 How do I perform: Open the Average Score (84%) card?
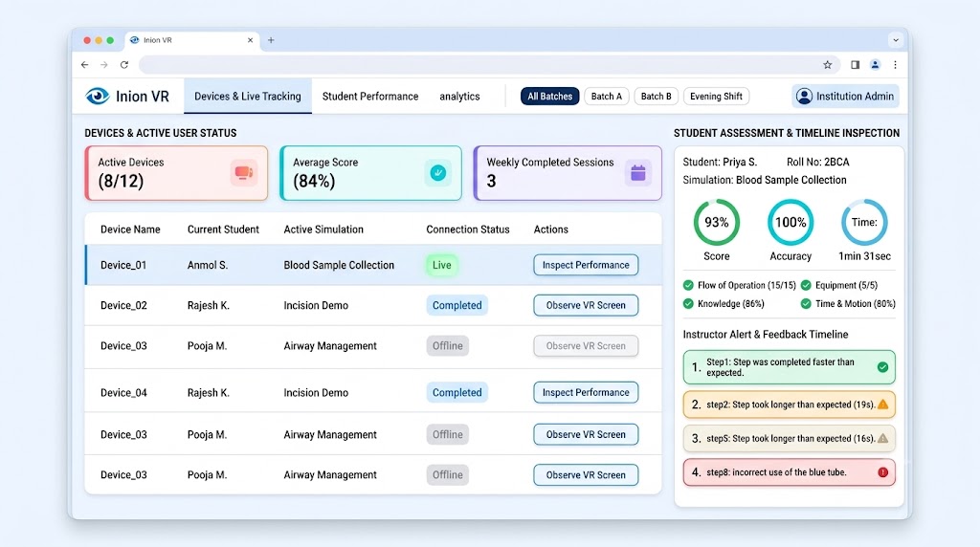(x=370, y=173)
